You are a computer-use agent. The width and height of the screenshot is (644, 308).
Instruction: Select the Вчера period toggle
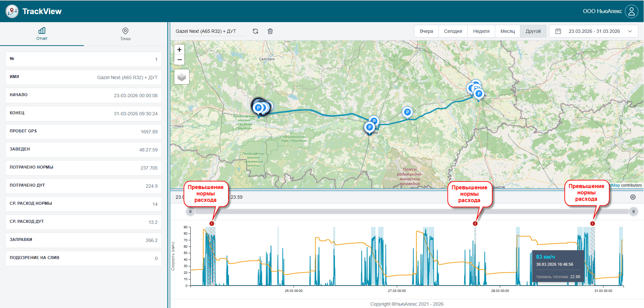pos(426,31)
